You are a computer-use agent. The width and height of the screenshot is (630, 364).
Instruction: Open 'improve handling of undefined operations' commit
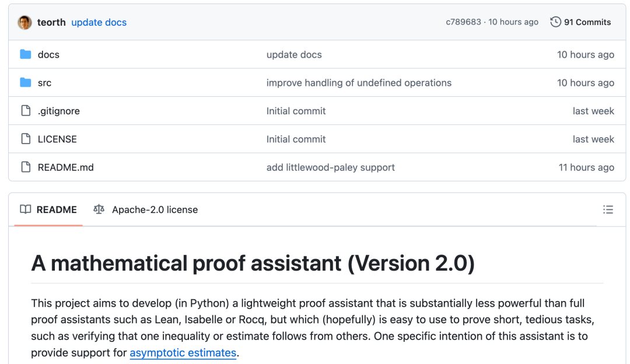pyautogui.click(x=359, y=83)
